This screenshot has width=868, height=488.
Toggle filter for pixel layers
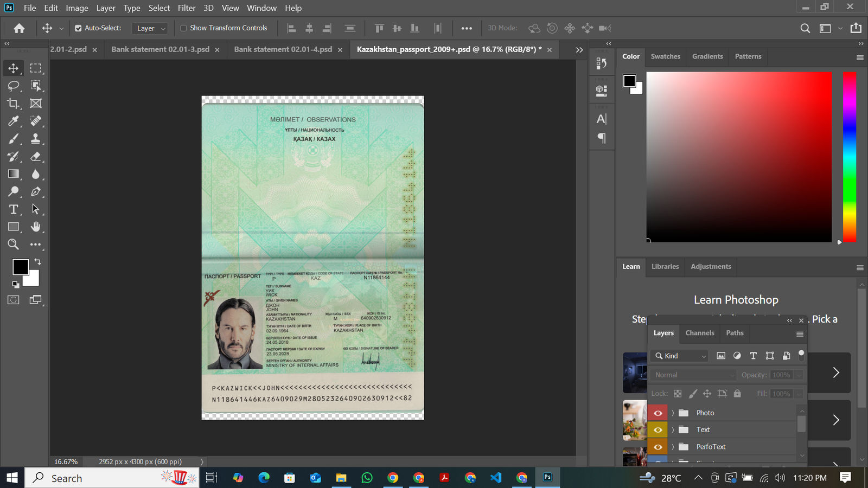click(721, 356)
